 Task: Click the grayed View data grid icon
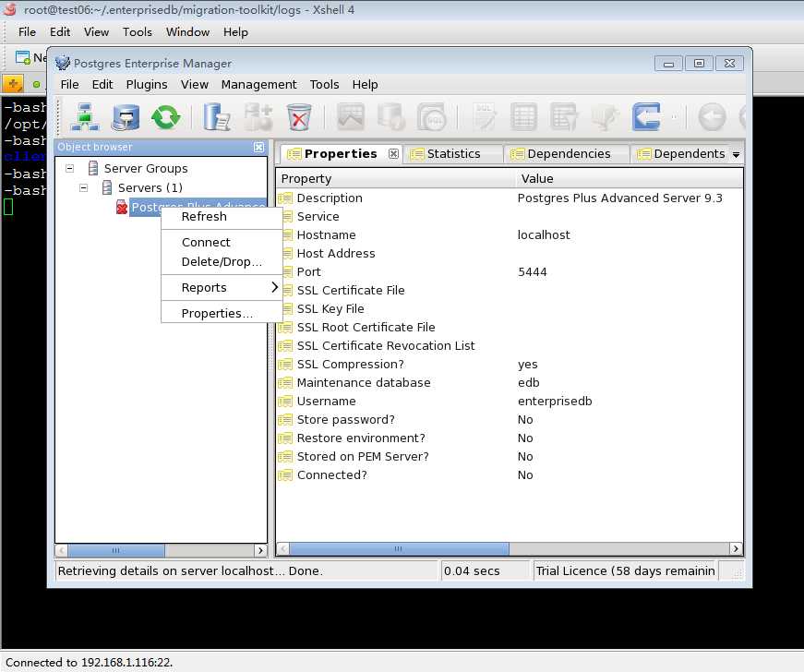pos(523,117)
